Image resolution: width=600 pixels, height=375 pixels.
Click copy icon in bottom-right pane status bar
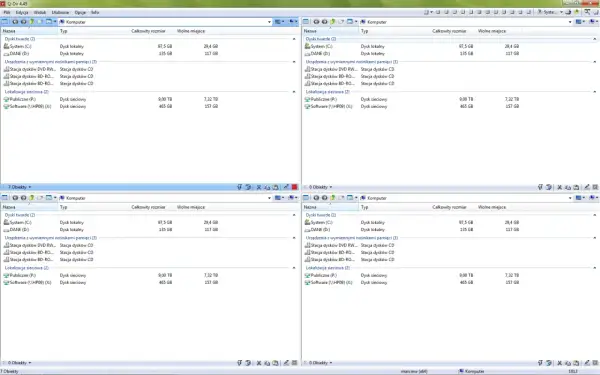568,363
